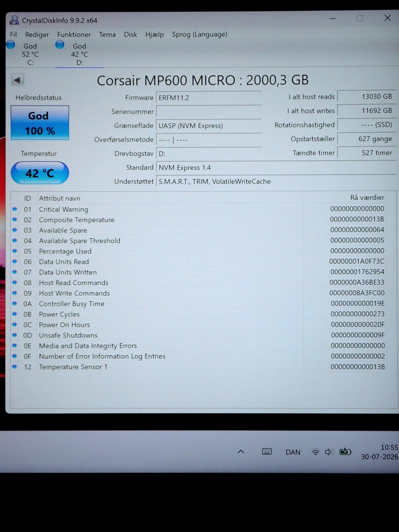The width and height of the screenshot is (399, 532).
Task: Click the Attribut navn column header
Action: tap(59, 198)
